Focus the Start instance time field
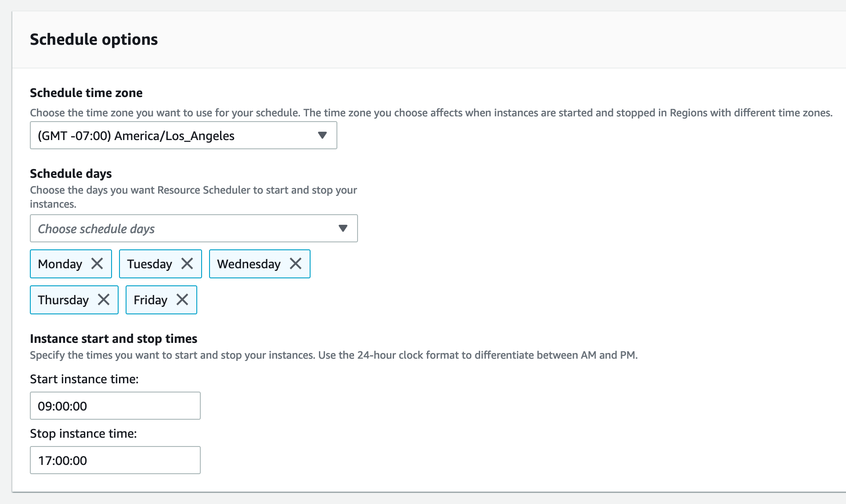The height and width of the screenshot is (504, 846). (x=115, y=406)
